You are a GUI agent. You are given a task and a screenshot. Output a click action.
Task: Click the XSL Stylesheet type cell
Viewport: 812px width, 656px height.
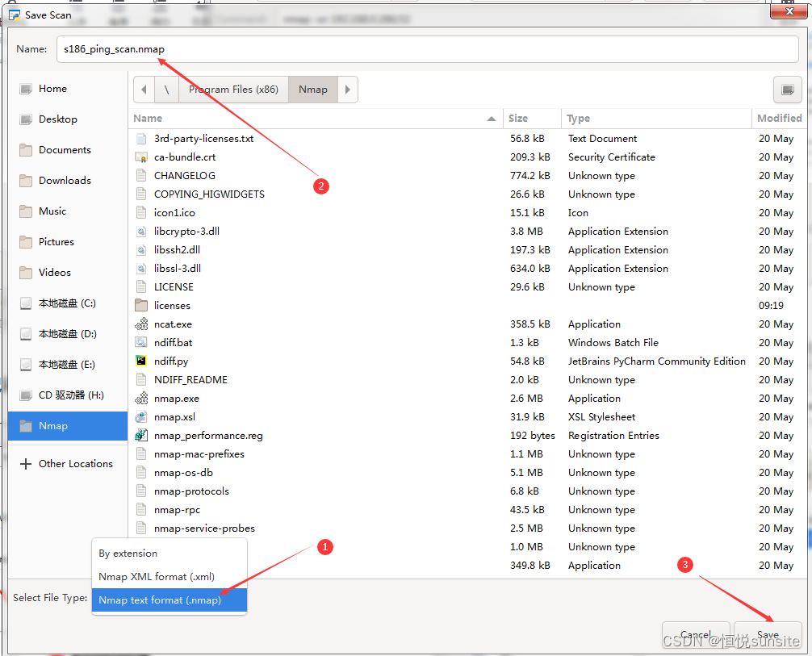(601, 417)
